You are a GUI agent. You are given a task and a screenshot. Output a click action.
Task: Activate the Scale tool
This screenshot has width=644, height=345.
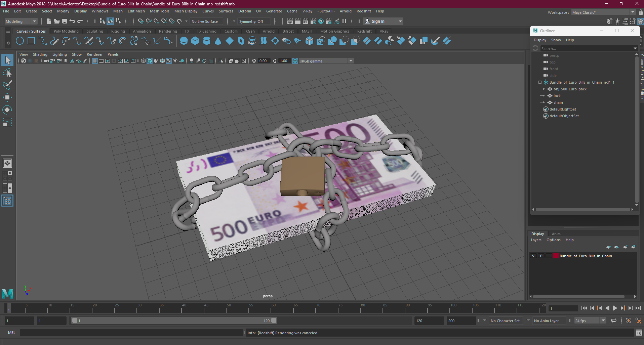coord(7,122)
